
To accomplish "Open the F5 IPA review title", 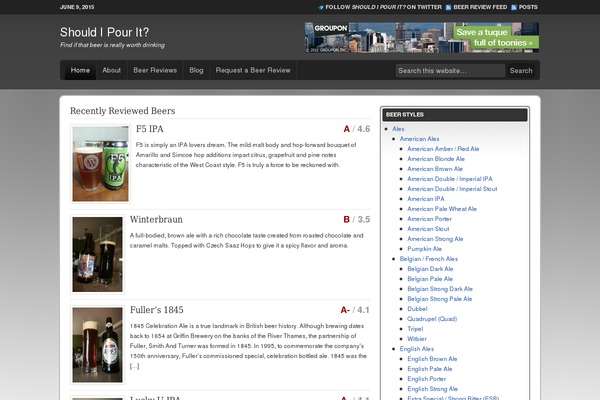I will pyautogui.click(x=150, y=129).
